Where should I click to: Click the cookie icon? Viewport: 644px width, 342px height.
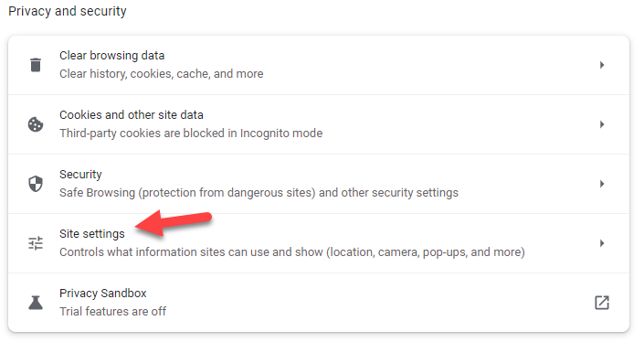click(36, 124)
